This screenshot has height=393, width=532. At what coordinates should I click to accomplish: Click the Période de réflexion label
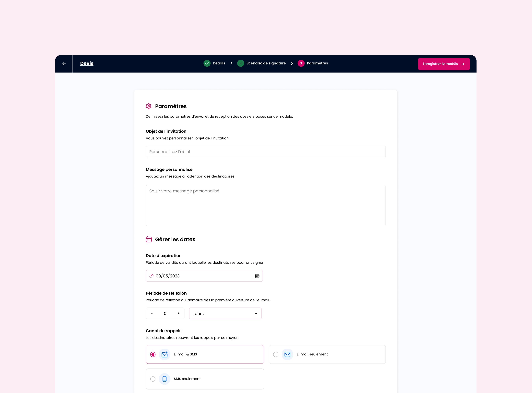click(x=166, y=293)
